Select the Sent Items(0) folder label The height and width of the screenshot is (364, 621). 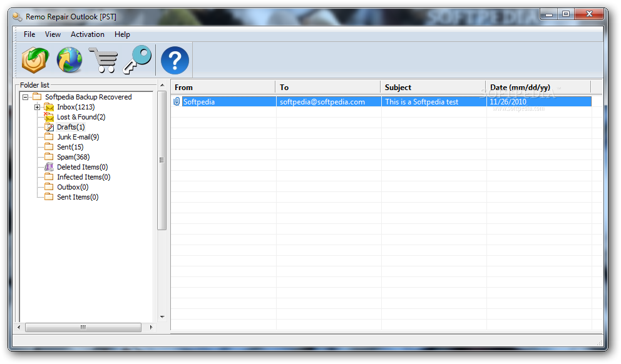[x=78, y=197]
